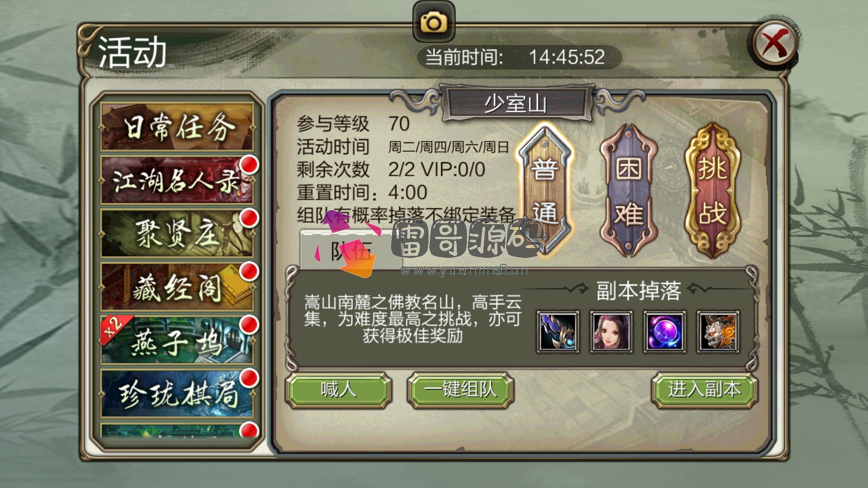Viewport: 868px width, 488px height.
Task: Tap the camera screenshot icon
Action: pyautogui.click(x=434, y=22)
